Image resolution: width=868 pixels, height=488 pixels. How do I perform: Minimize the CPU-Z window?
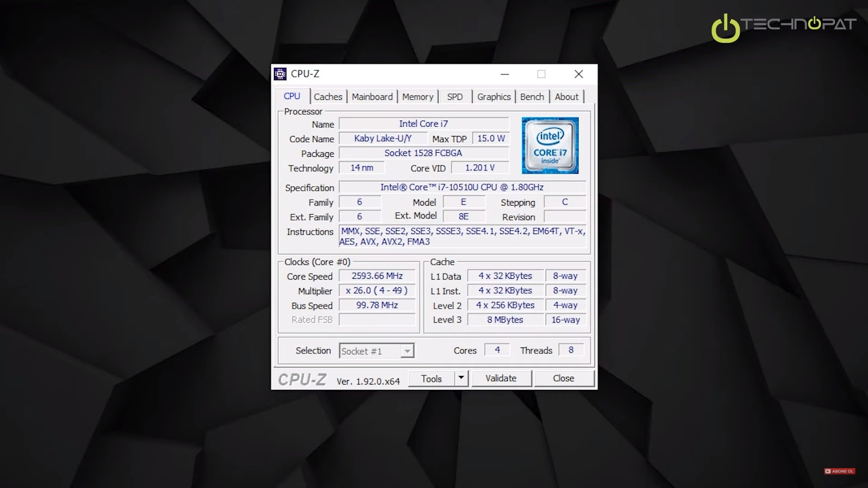point(505,74)
